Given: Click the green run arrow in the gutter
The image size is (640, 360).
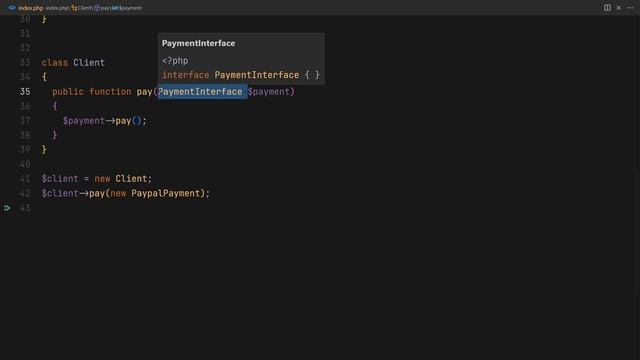Looking at the screenshot, I should click(7, 208).
